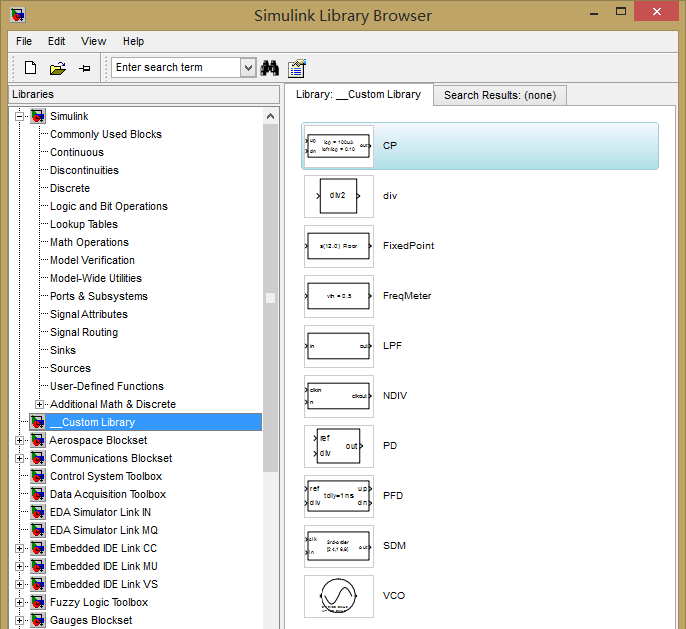Click the EDA Simulator Link IN icon
Image resolution: width=686 pixels, height=629 pixels.
pos(38,512)
